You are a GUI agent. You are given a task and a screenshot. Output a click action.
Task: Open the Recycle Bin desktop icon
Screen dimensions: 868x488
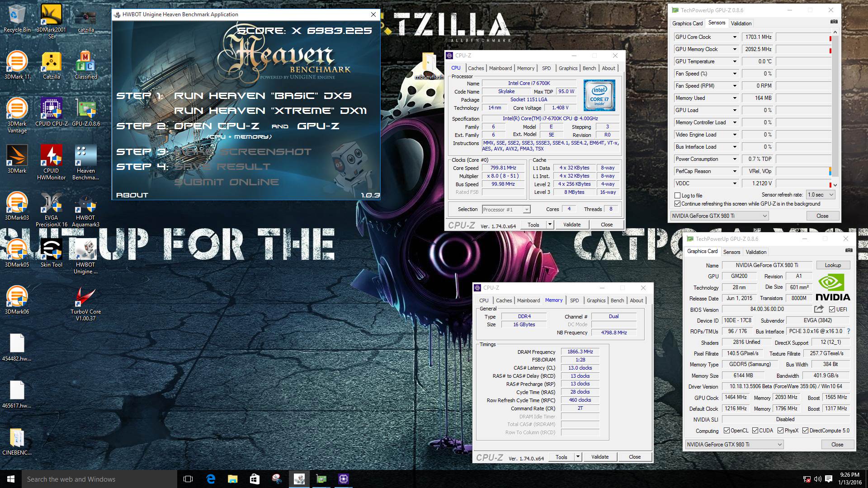[x=17, y=19]
